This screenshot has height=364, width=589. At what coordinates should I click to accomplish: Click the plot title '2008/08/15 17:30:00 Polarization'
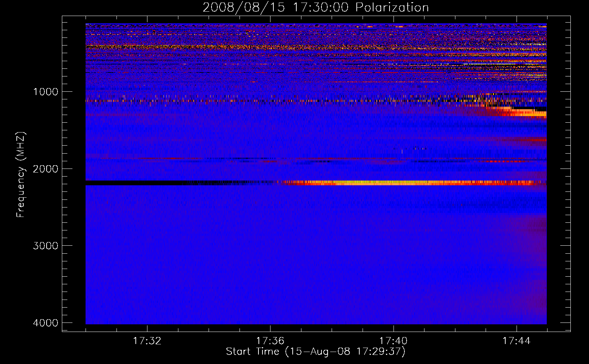point(316,7)
